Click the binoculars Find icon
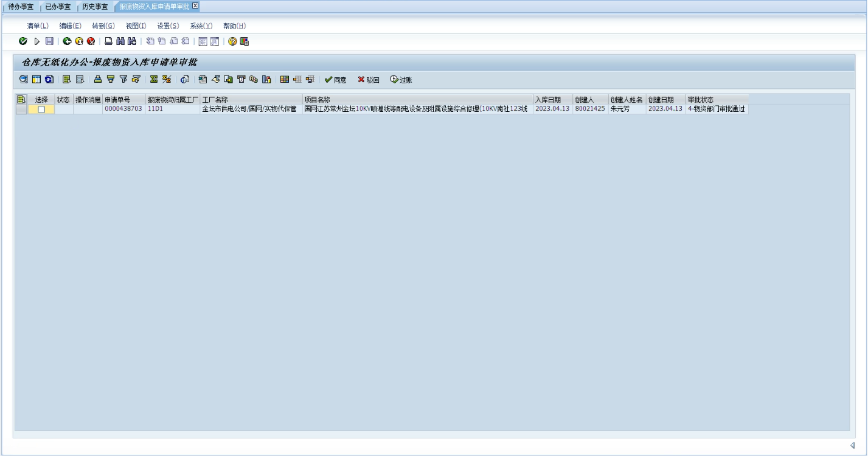Viewport: 868px width, 456px height. tap(120, 41)
